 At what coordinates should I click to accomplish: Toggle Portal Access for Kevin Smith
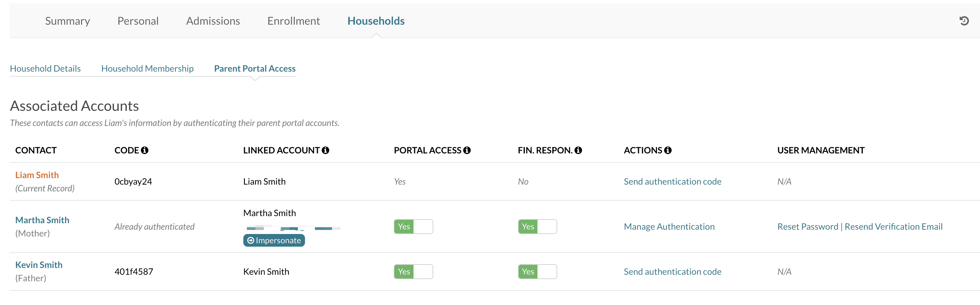click(413, 271)
